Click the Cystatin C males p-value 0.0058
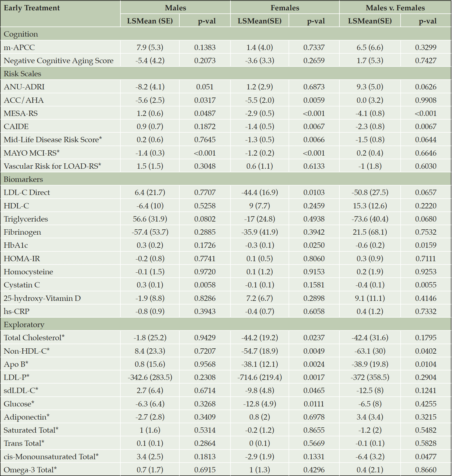 tap(205, 285)
